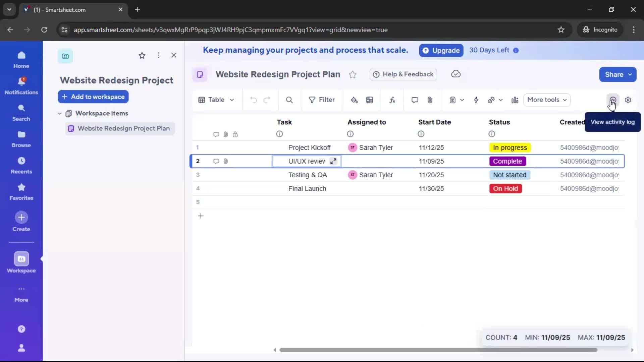Open the More tools dropdown
The width and height of the screenshot is (644, 362).
[546, 100]
